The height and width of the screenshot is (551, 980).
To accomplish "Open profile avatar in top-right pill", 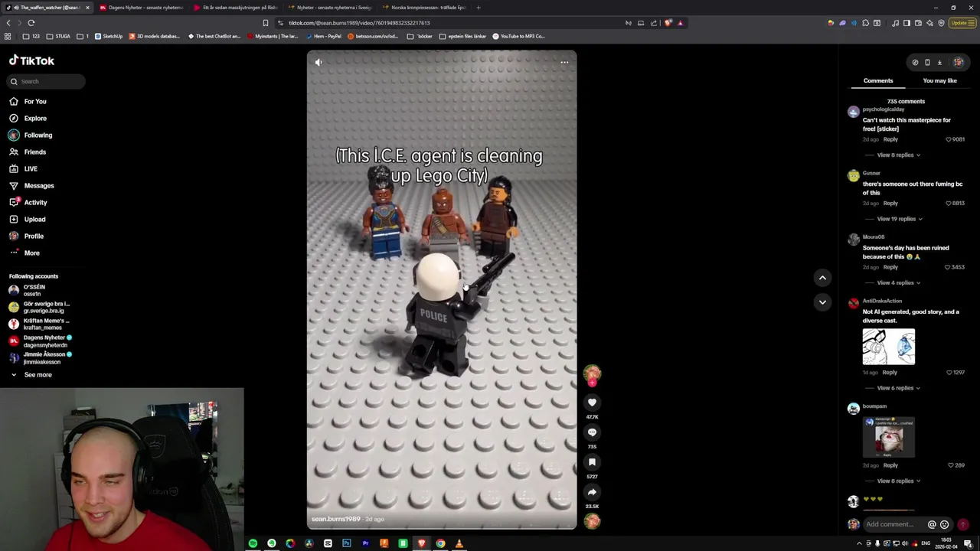I will click(959, 63).
